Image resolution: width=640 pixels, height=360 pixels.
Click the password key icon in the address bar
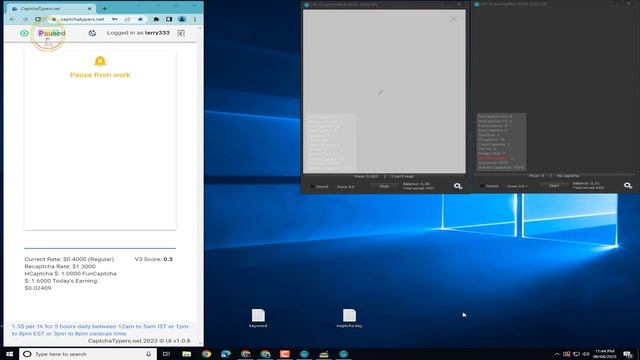tap(115, 19)
